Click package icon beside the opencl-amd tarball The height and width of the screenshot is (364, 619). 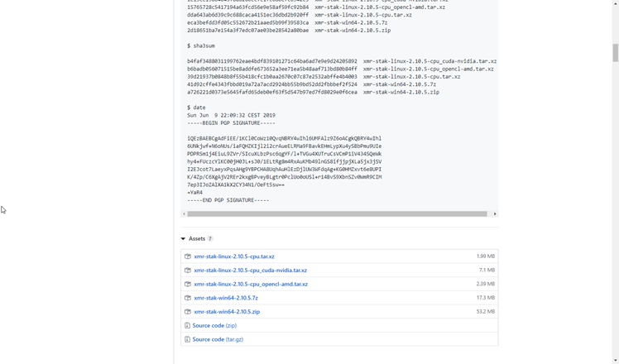click(x=188, y=284)
